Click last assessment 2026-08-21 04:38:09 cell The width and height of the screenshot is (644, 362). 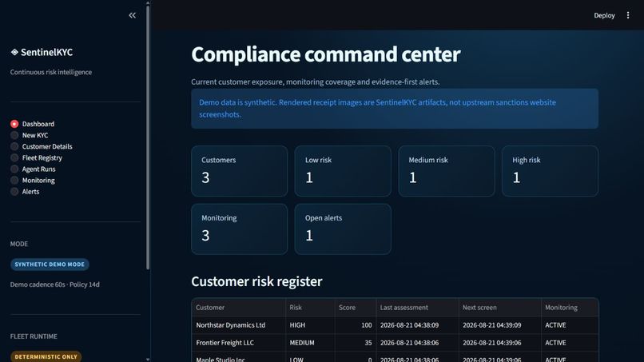point(417,325)
